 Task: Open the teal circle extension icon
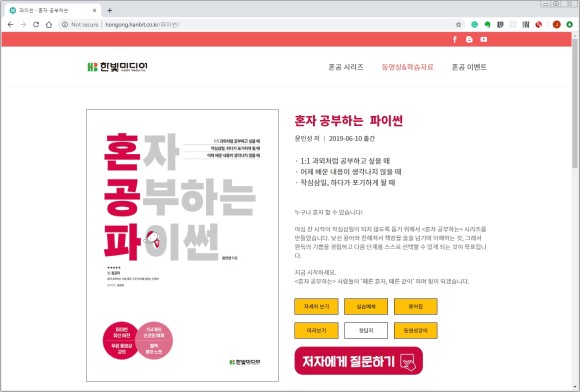coord(475,24)
